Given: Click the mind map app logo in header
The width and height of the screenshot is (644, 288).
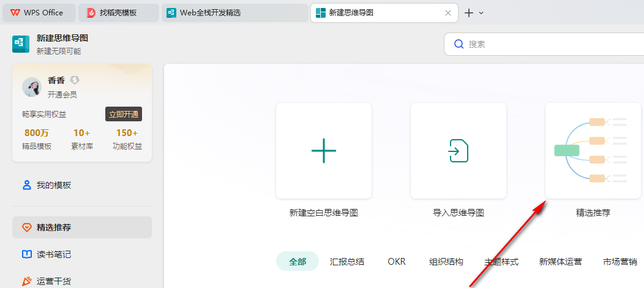Looking at the screenshot, I should [x=21, y=44].
